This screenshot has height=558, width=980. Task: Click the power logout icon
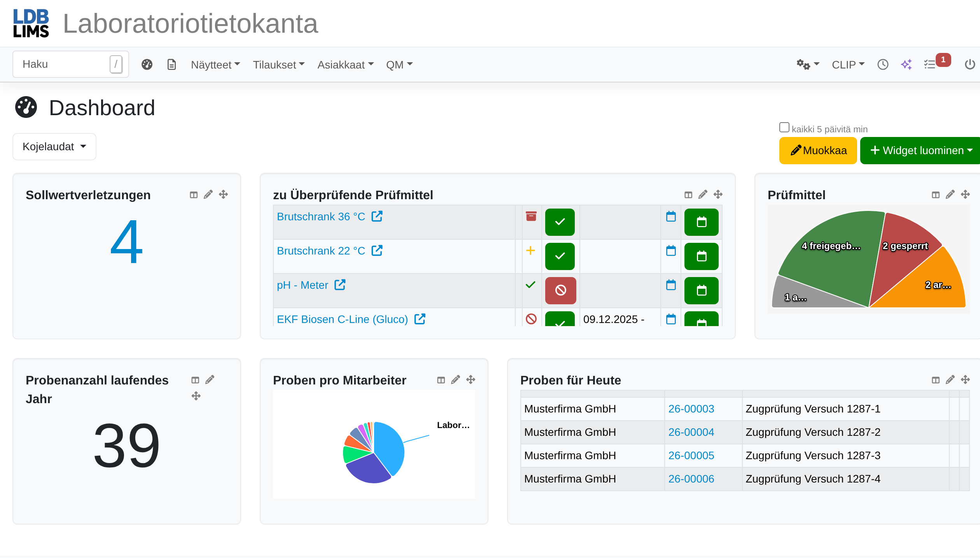pyautogui.click(x=970, y=65)
